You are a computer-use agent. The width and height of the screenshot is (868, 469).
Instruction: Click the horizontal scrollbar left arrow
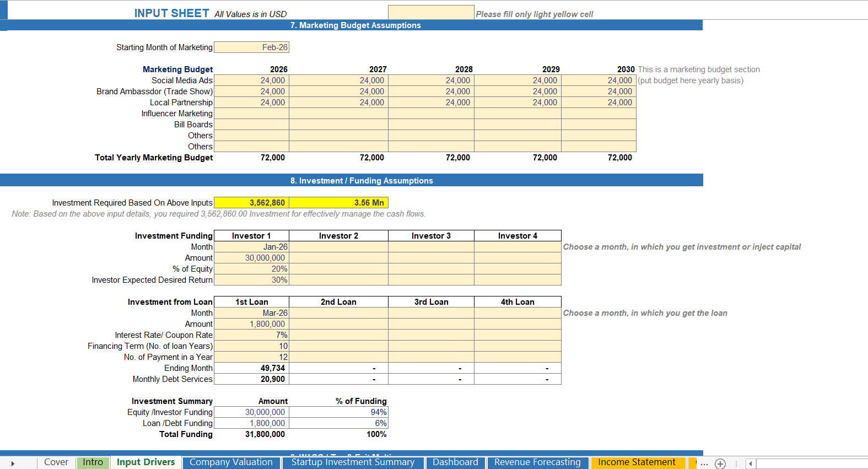tap(750, 463)
